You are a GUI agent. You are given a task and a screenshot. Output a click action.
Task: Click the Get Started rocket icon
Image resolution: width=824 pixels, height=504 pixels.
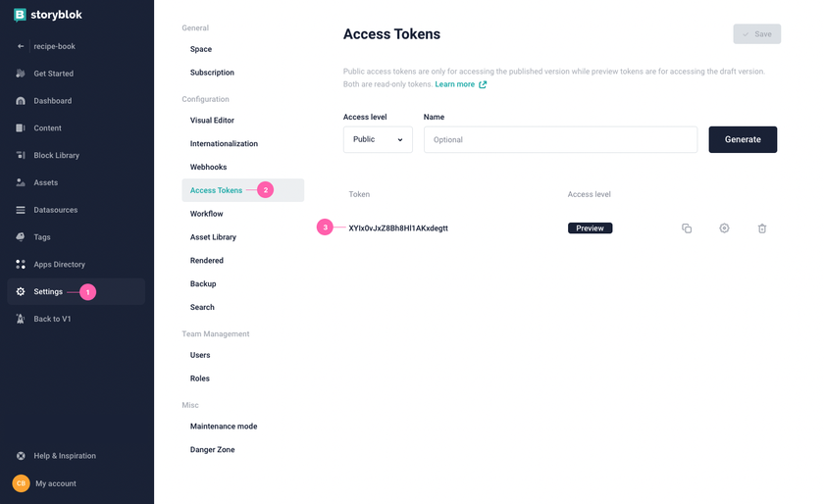(x=21, y=74)
